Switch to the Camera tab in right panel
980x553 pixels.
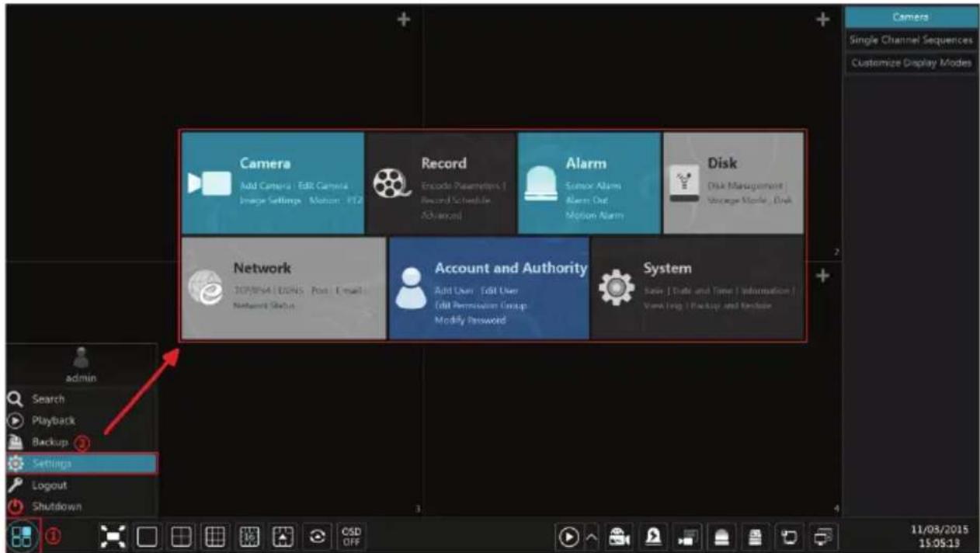point(911,17)
